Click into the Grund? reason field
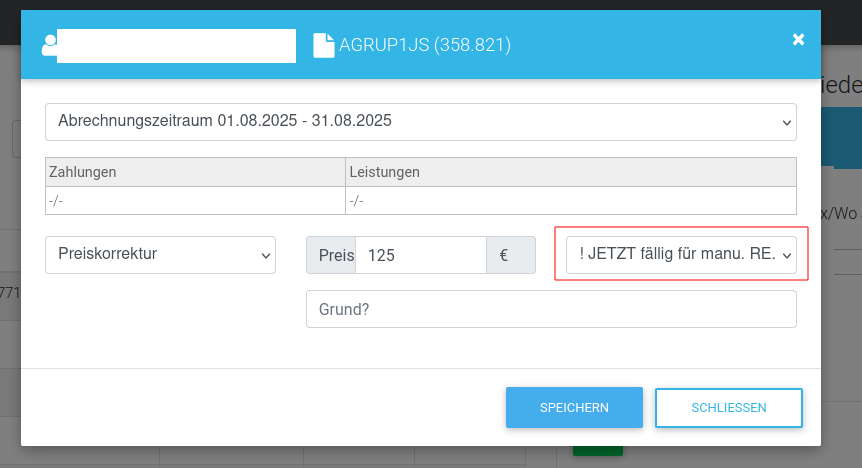This screenshot has height=468, width=862. click(551, 309)
